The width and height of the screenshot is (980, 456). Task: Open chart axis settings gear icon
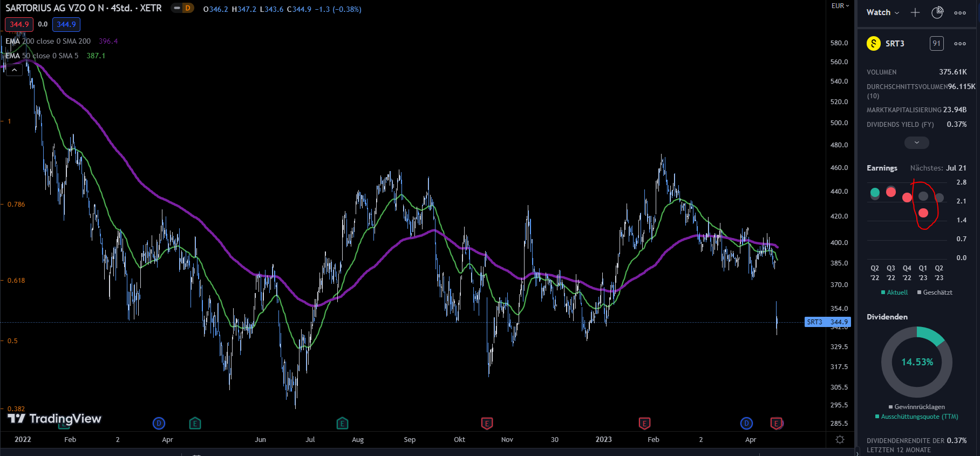840,440
